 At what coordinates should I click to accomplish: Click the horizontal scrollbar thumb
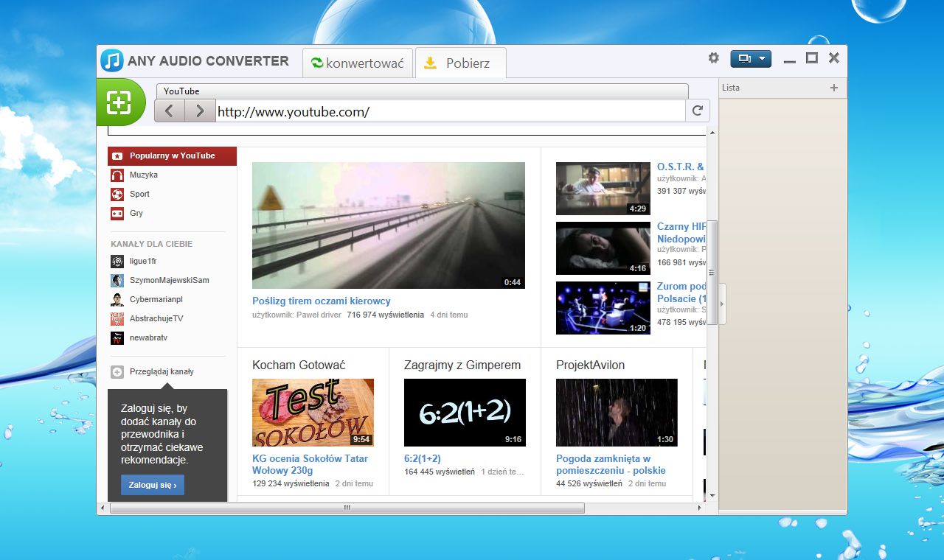click(x=347, y=508)
